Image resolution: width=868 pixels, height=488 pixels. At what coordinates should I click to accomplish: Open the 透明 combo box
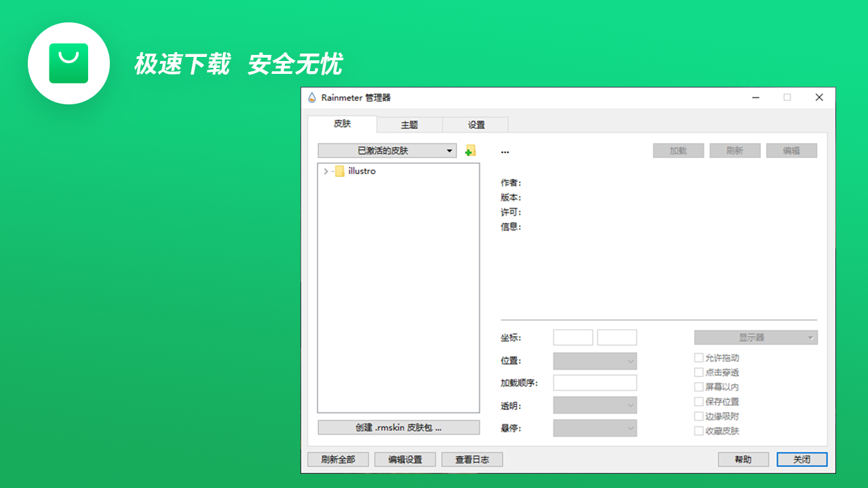coord(595,406)
